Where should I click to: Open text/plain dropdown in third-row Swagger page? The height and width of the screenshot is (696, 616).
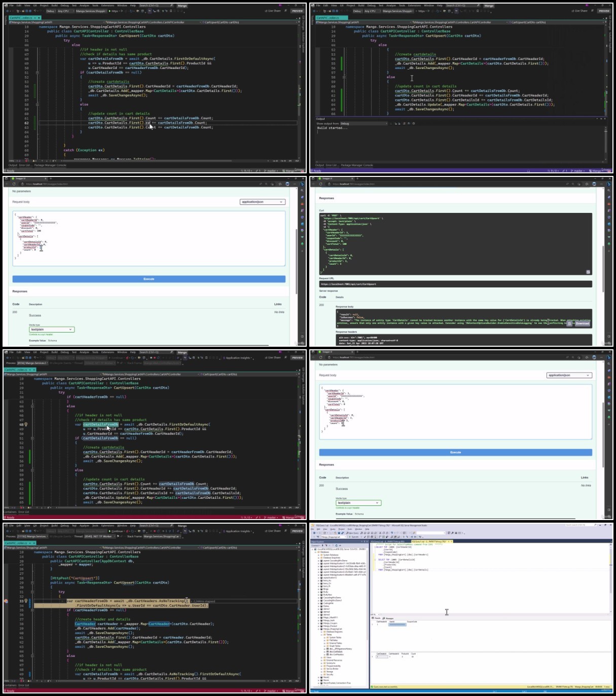pyautogui.click(x=358, y=503)
